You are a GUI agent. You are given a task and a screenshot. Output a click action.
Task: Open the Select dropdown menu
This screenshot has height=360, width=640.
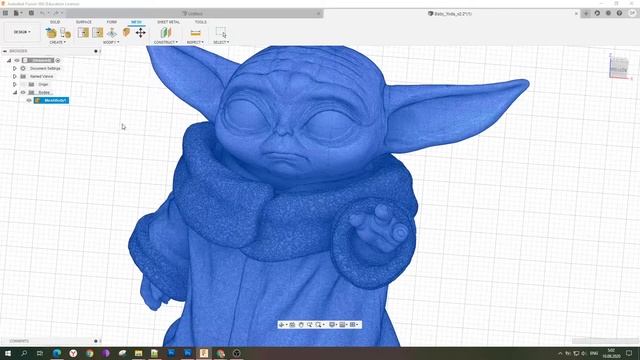pyautogui.click(x=221, y=42)
